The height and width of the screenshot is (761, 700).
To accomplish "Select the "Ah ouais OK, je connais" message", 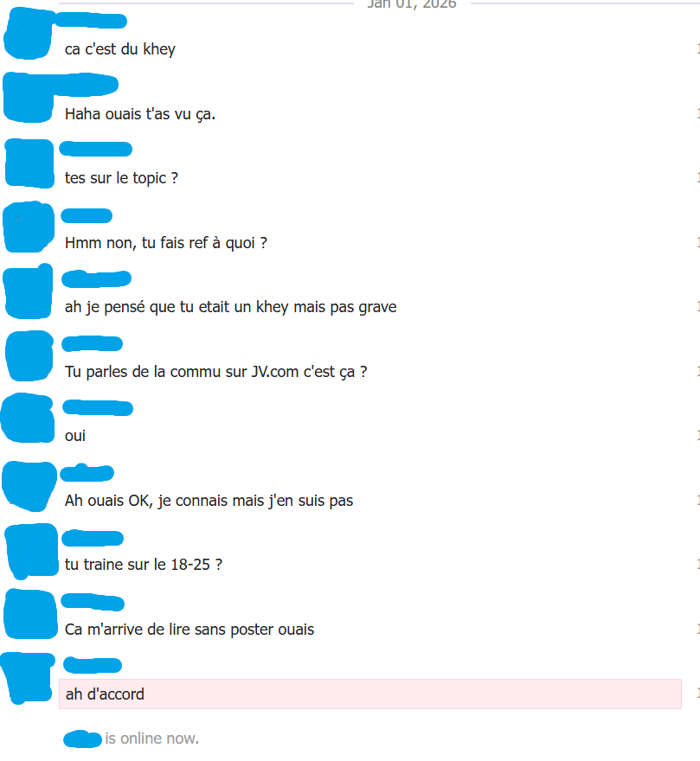I will pos(209,501).
